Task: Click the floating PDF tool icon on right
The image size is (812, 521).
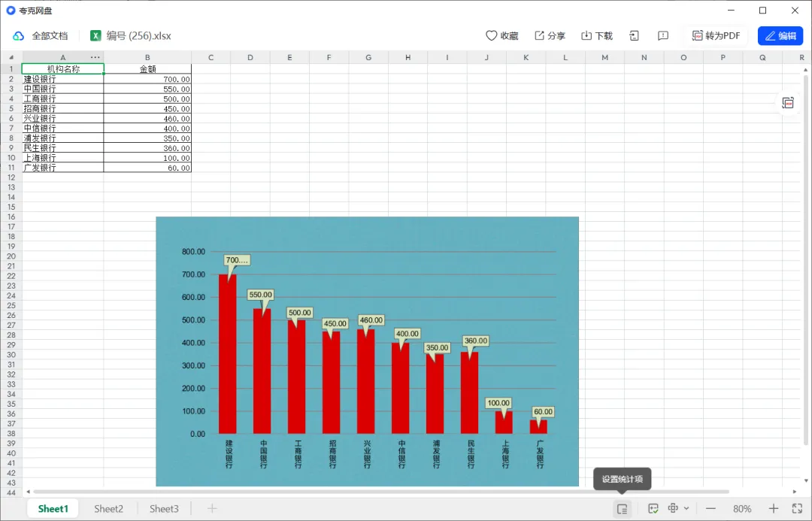Action: pos(788,103)
